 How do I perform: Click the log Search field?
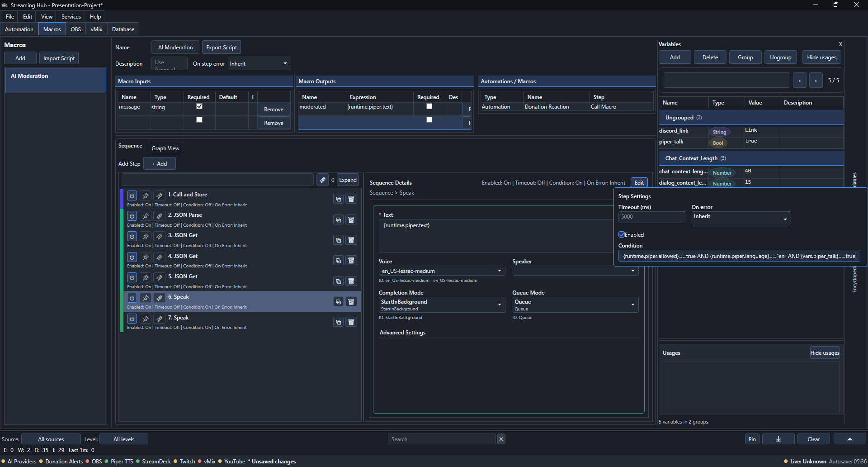point(442,439)
